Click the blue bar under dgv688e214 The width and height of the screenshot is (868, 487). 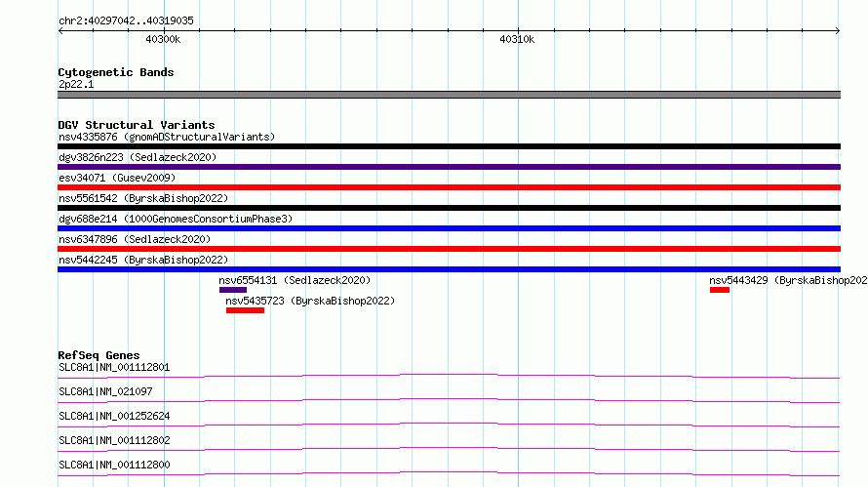coord(449,228)
